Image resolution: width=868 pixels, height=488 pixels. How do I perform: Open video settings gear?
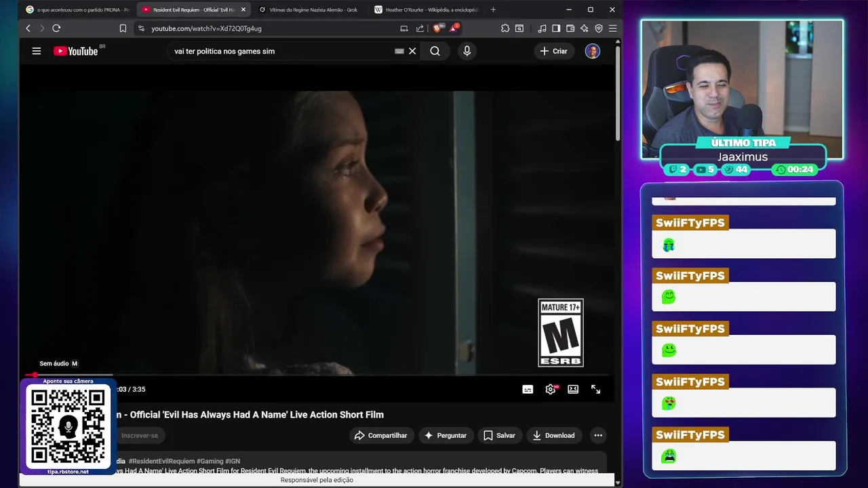[551, 389]
